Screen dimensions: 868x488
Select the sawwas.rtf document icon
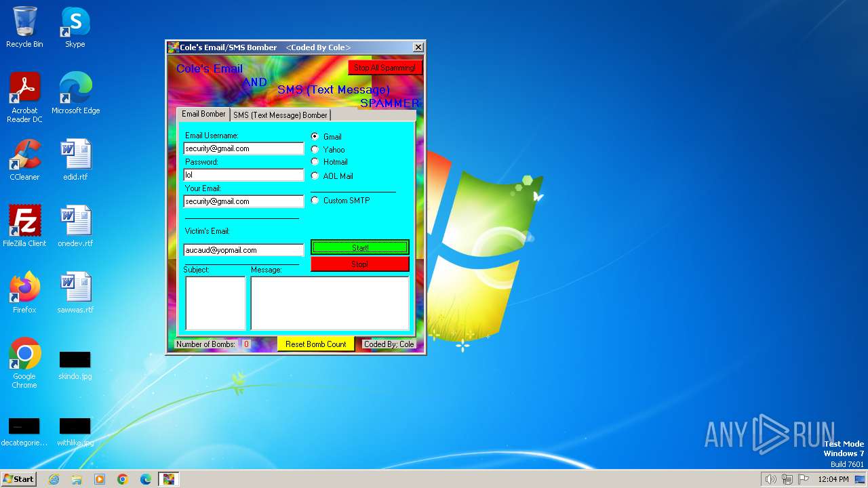(x=75, y=293)
